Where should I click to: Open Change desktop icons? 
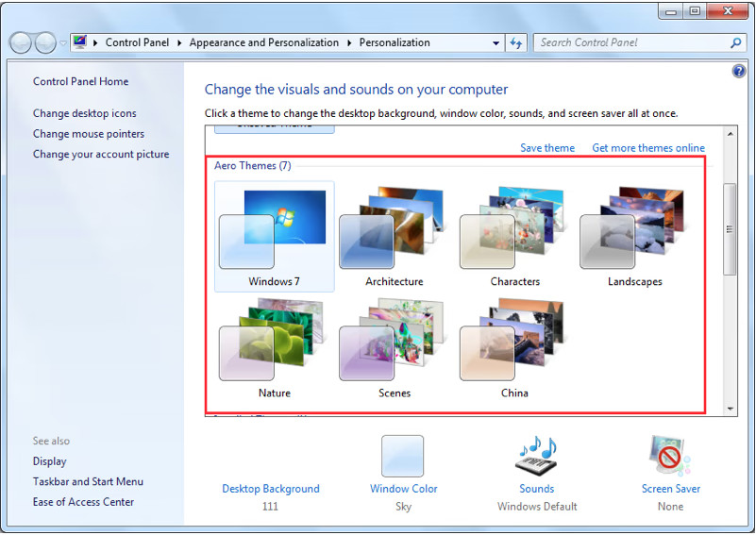point(84,113)
